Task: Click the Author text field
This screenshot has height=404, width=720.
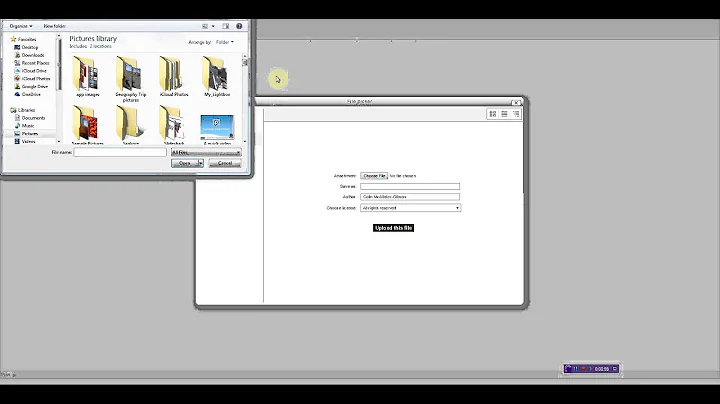Action: click(410, 196)
